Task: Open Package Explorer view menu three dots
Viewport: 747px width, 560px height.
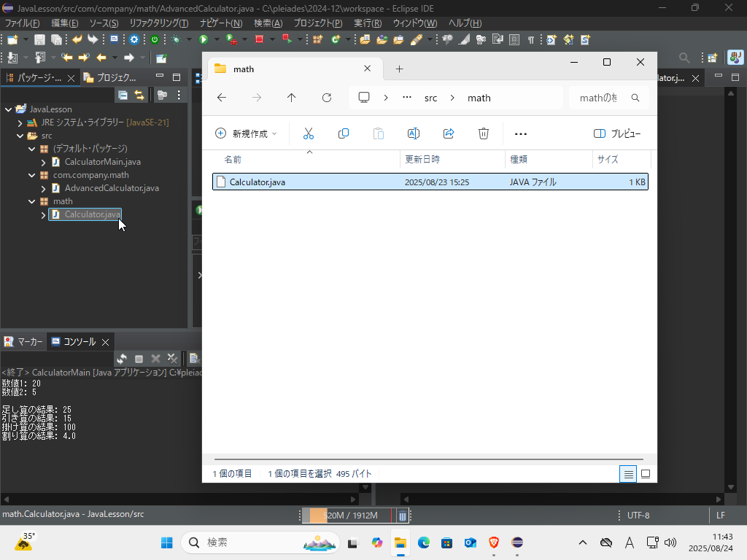Action: click(179, 96)
